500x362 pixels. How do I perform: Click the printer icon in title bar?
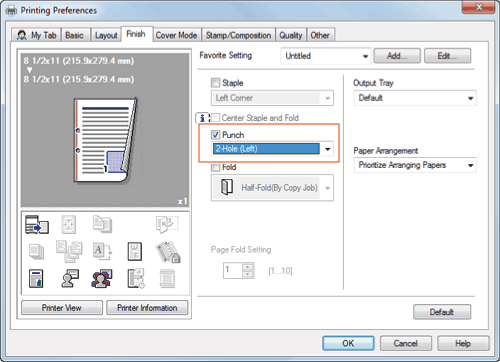[x=11, y=11]
